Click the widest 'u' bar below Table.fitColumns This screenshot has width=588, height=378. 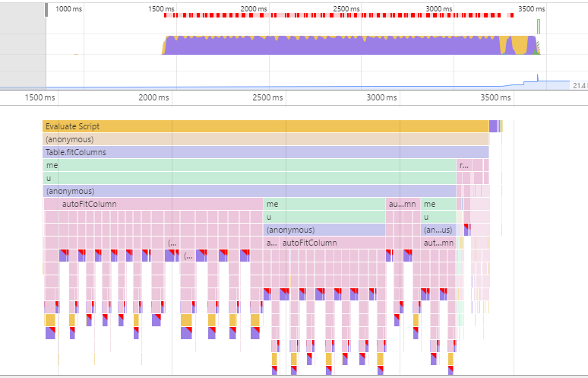click(x=249, y=178)
